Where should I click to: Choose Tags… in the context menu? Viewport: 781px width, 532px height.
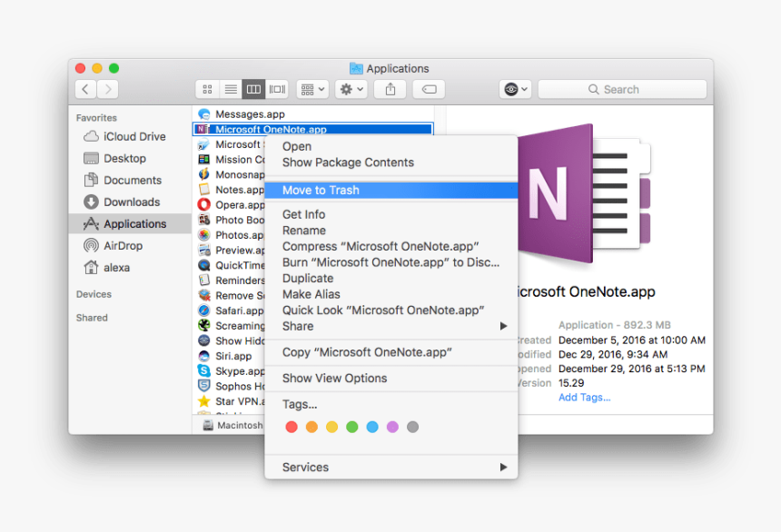tap(391, 404)
